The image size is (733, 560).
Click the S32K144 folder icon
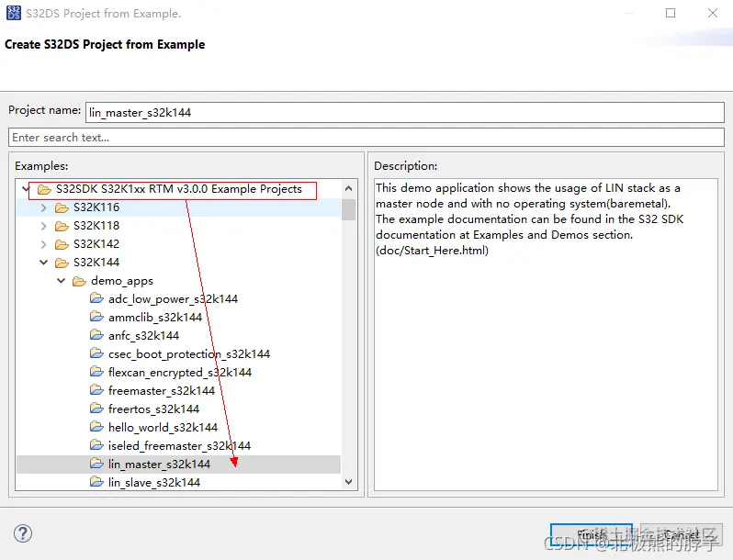[x=62, y=263]
